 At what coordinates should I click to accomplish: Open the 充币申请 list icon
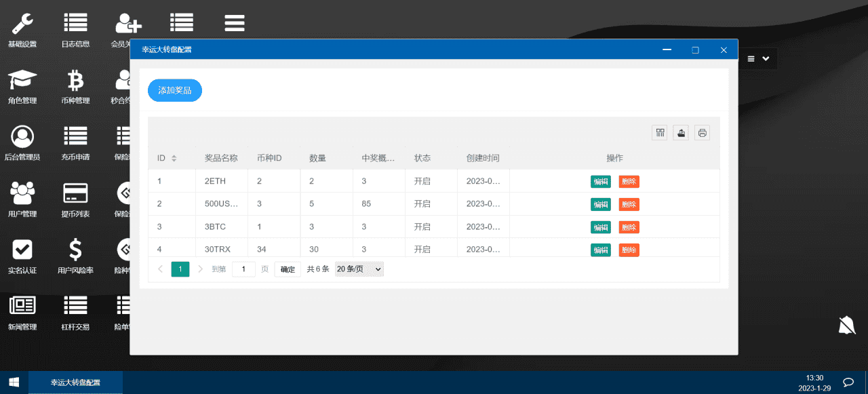pos(75,143)
